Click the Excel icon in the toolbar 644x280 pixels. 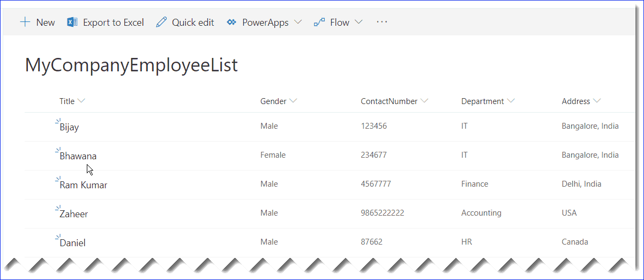(72, 22)
